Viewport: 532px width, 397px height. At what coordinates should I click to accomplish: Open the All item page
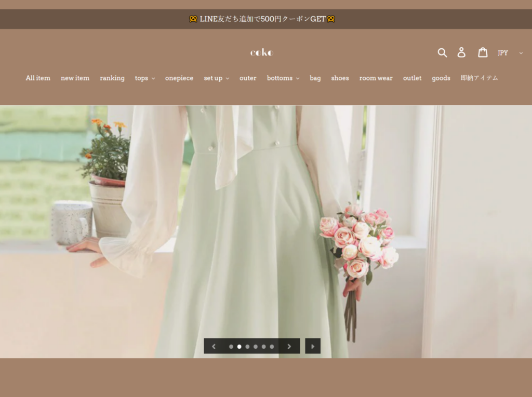38,78
